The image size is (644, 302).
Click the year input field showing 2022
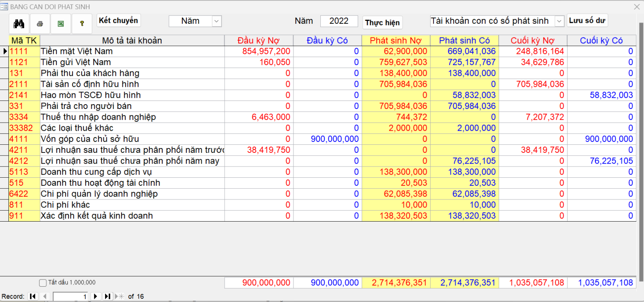click(339, 21)
